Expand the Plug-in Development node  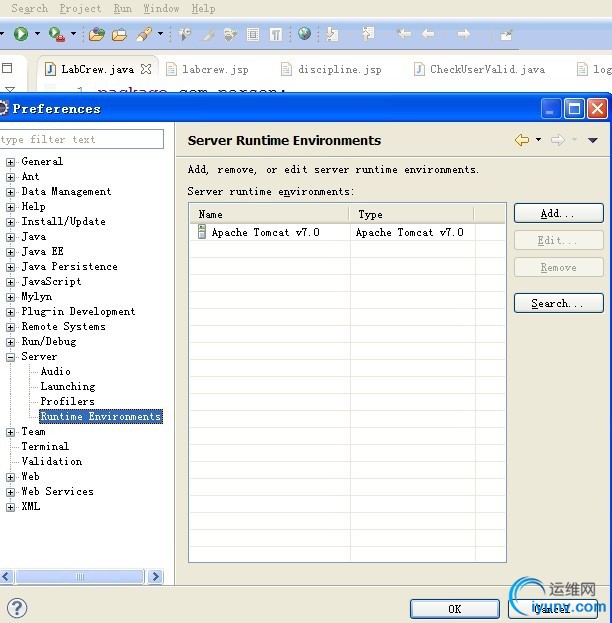(11, 312)
